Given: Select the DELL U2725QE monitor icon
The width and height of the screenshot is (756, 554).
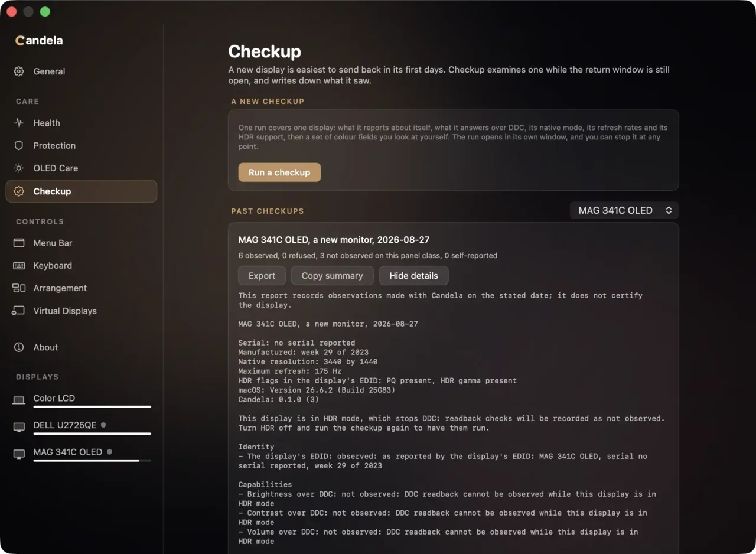Looking at the screenshot, I should (19, 427).
